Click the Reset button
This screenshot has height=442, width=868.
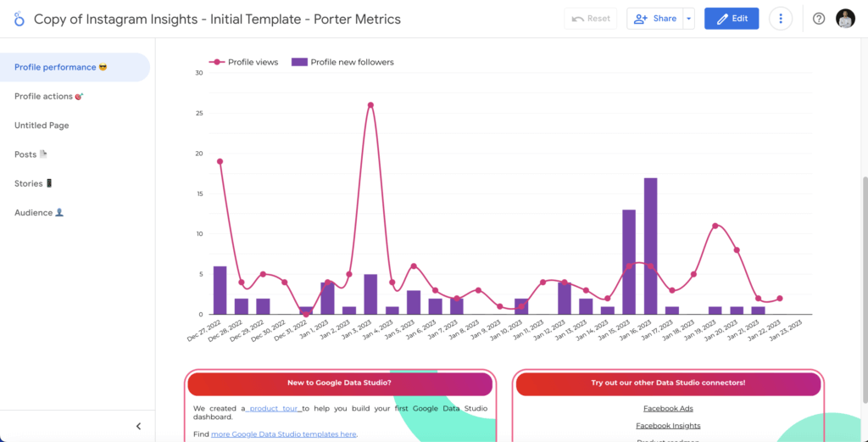pyautogui.click(x=591, y=19)
